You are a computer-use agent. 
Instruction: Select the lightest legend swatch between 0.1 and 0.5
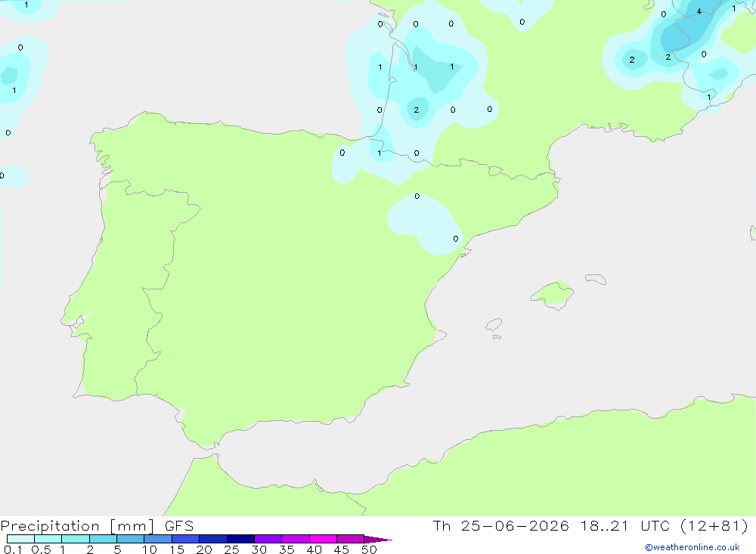point(20,539)
